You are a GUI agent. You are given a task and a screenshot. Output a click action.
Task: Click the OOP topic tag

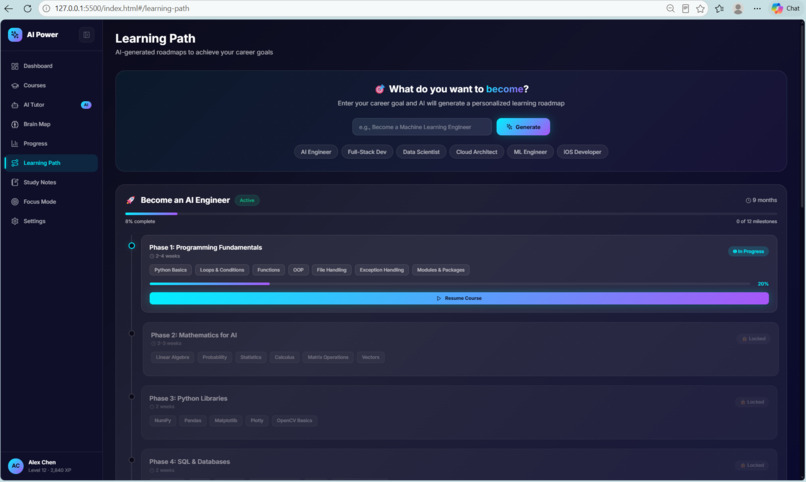point(298,270)
